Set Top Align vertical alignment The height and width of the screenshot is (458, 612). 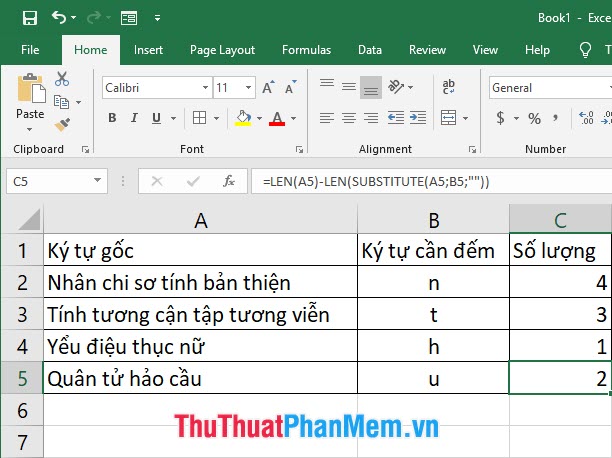pos(327,84)
